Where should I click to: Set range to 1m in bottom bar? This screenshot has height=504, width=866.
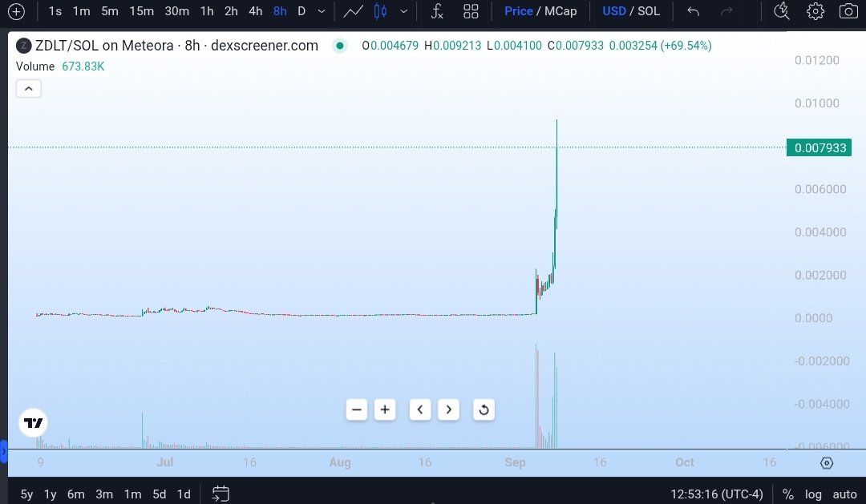pos(132,494)
